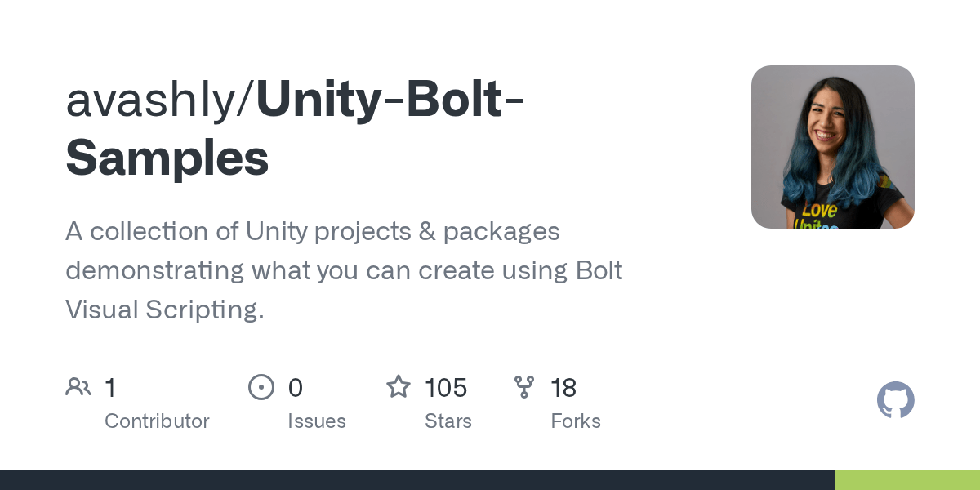The image size is (980, 490).
Task: Click the issues circle-dot icon
Action: [261, 387]
